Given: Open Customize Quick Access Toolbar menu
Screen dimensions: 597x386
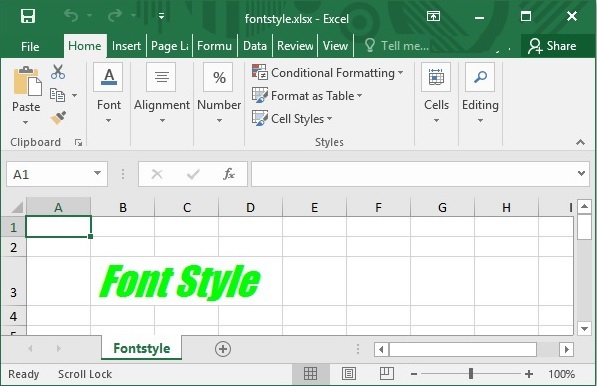Looking at the screenshot, I should (x=161, y=16).
